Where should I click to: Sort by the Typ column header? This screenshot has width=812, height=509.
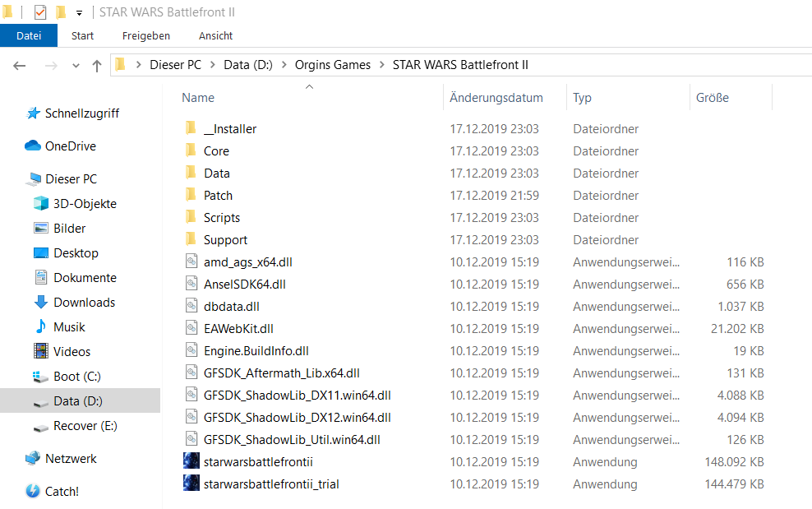(x=582, y=98)
